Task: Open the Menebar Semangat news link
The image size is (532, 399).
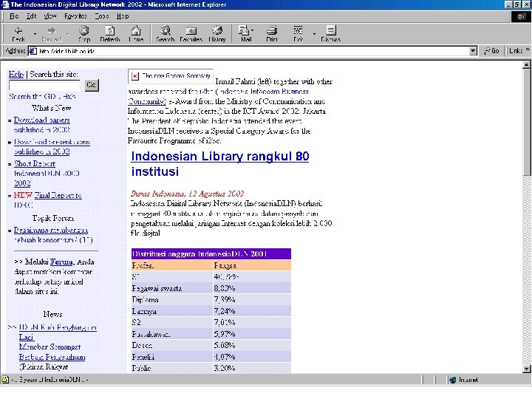Action: tap(50, 347)
